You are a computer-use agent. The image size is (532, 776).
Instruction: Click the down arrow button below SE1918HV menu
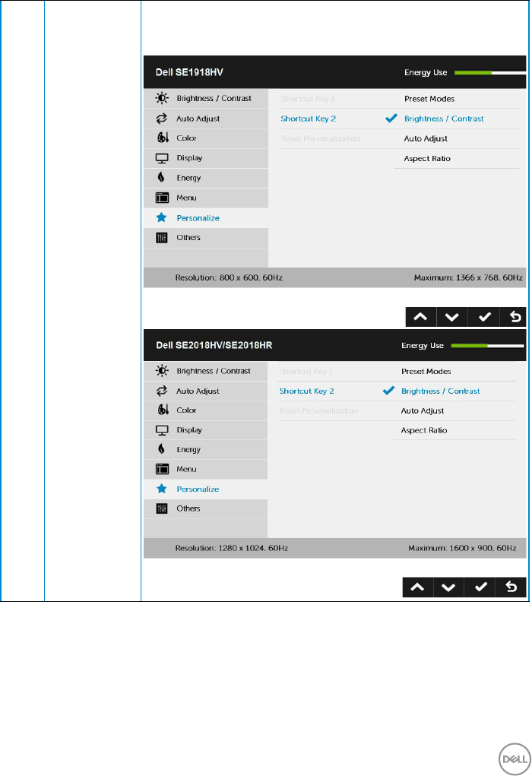(x=452, y=317)
